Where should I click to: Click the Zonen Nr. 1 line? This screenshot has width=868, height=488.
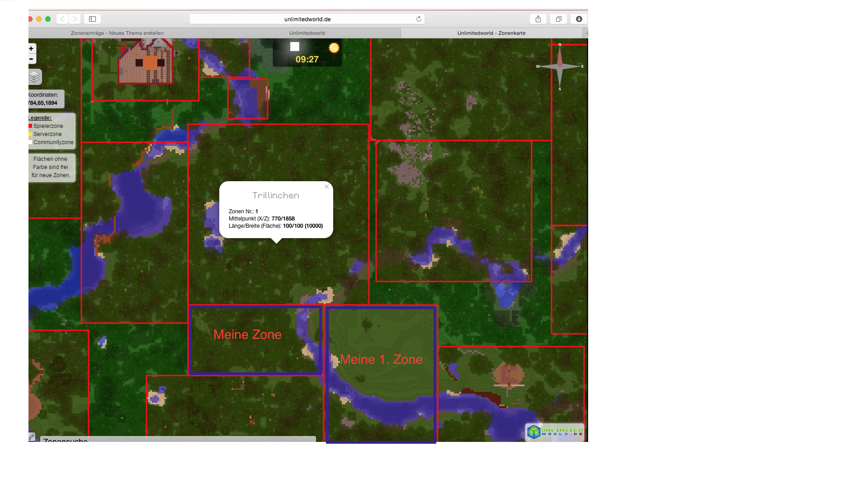243,211
